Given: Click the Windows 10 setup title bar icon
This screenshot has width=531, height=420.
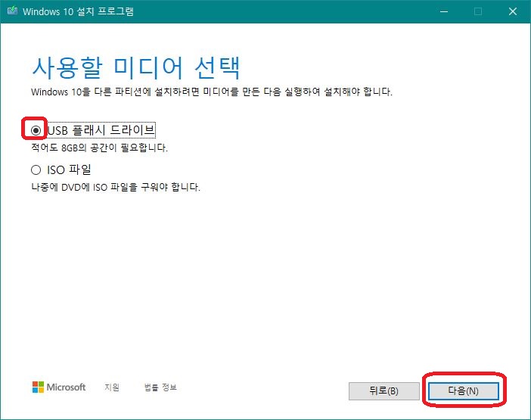Looking at the screenshot, I should (x=12, y=11).
